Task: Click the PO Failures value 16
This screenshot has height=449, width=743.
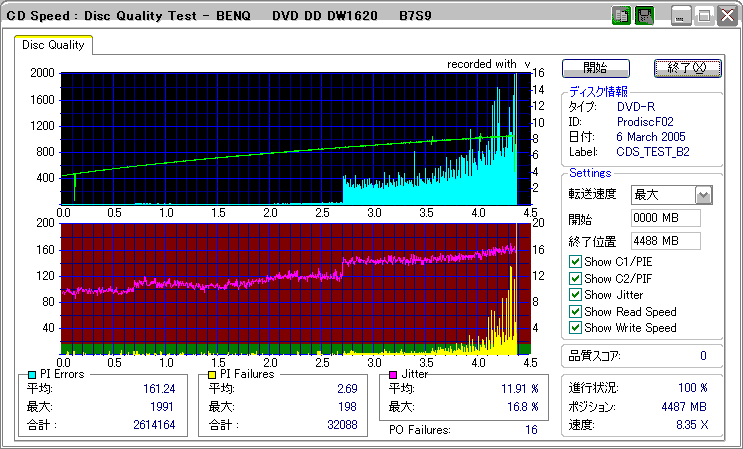Action: [x=532, y=430]
